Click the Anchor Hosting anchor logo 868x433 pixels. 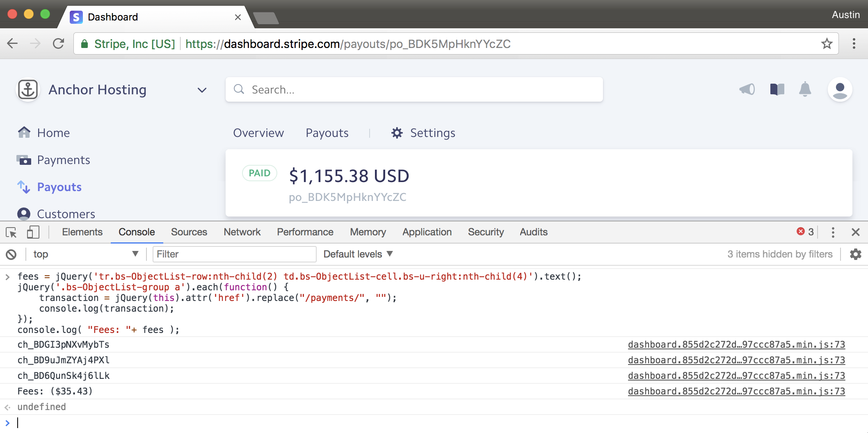tap(28, 89)
